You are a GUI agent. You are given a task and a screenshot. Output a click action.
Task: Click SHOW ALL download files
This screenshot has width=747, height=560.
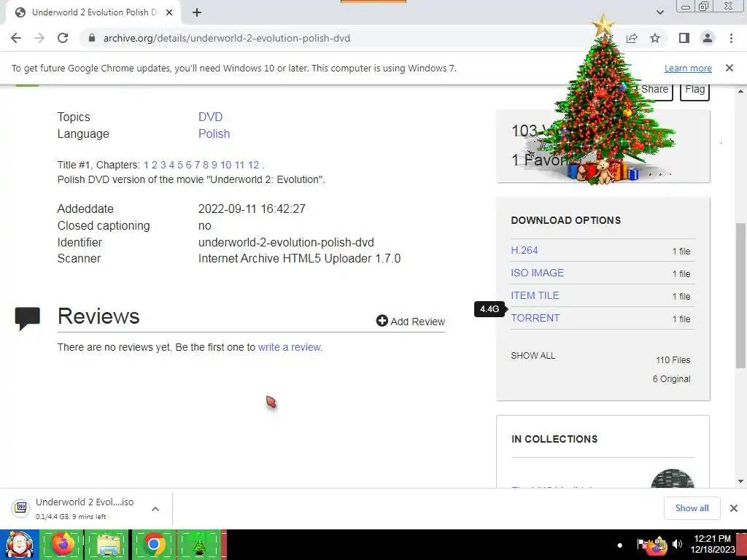[533, 356]
